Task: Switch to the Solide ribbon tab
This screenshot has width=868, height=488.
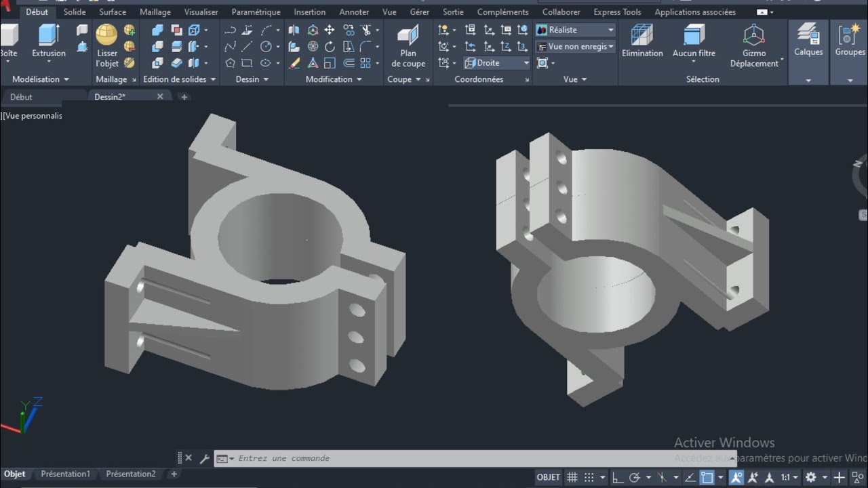Action: 75,12
